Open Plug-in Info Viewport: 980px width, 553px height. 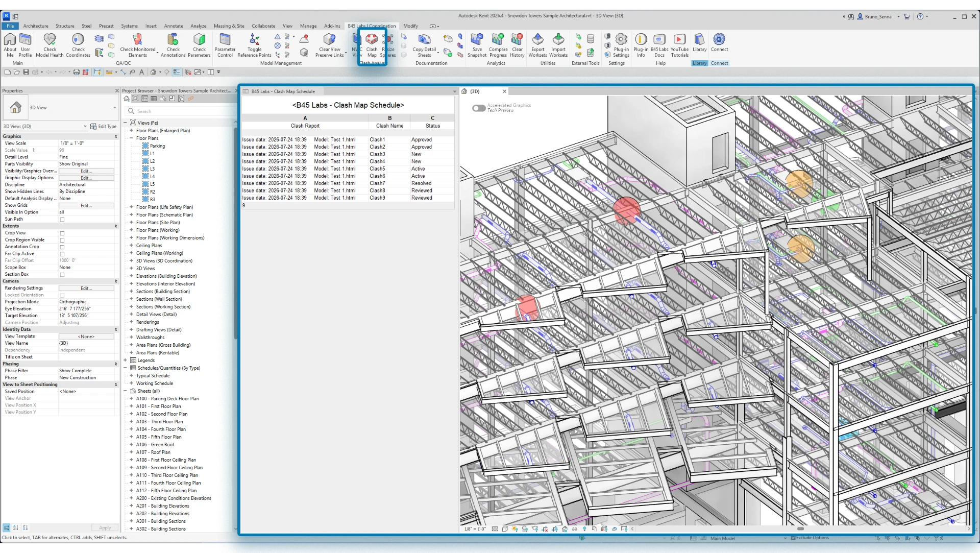coord(641,45)
